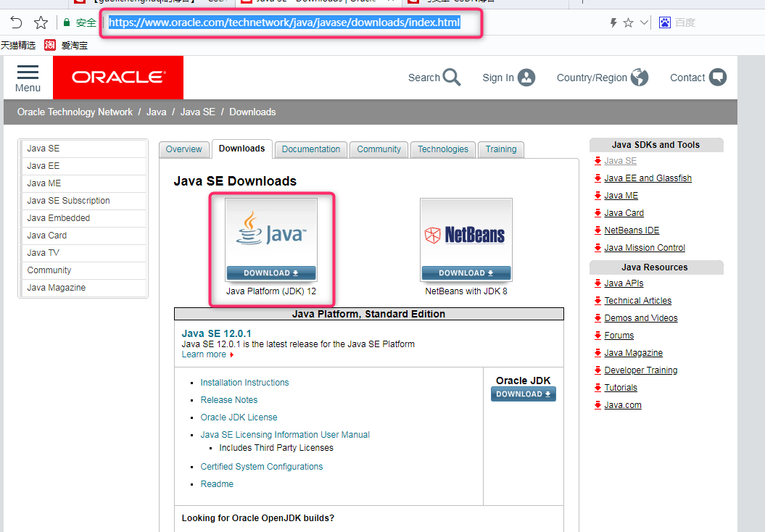Image resolution: width=765 pixels, height=532 pixels.
Task: Switch to the Technologies tab
Action: pos(443,149)
